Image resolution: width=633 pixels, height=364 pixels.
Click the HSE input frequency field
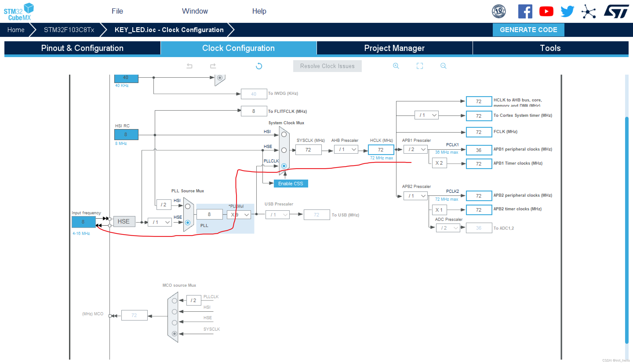click(x=83, y=222)
